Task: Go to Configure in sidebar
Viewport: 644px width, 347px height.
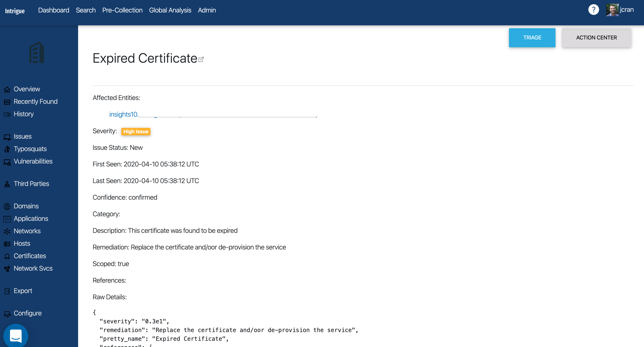Action: [x=27, y=313]
